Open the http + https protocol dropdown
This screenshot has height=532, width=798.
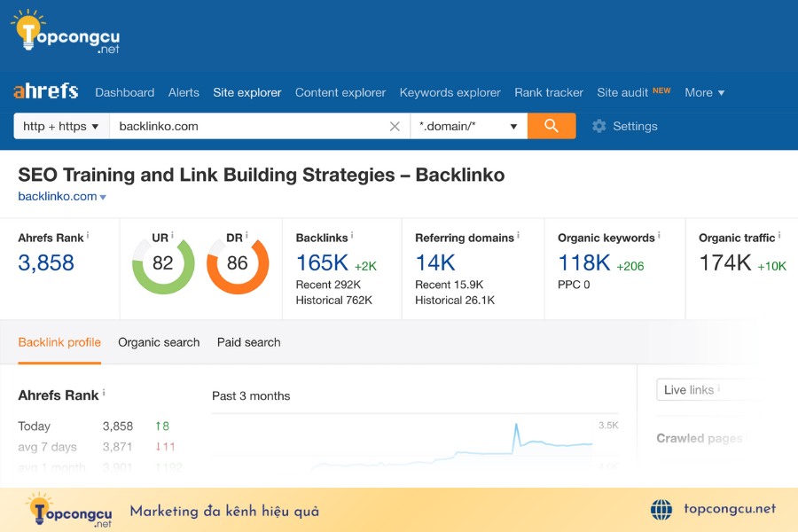tap(61, 126)
